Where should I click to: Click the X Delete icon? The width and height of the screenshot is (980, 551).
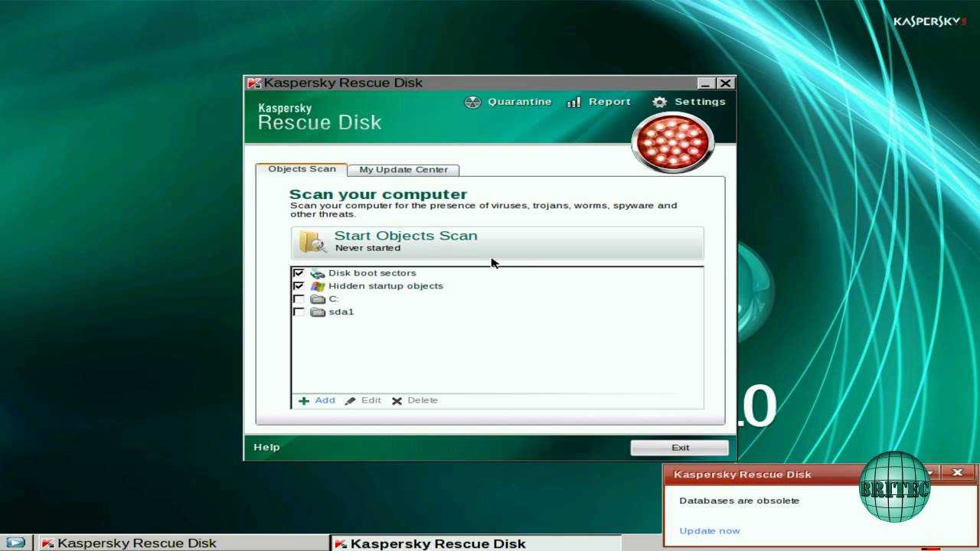click(397, 401)
